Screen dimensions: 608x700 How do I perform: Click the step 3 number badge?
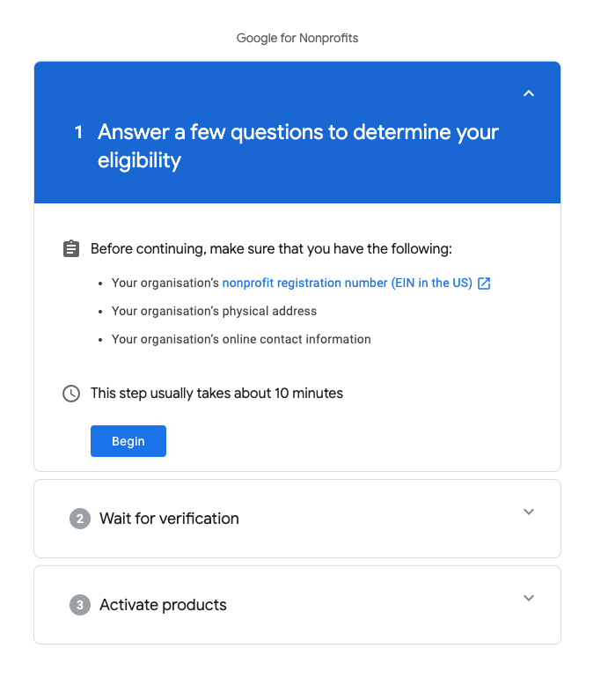80,605
